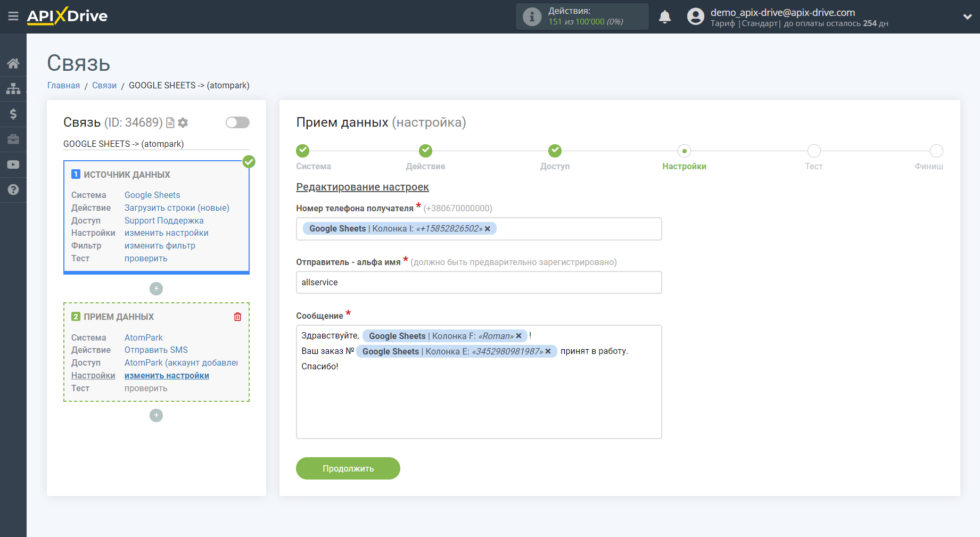Click source проверить test link
This screenshot has height=537, width=980.
pyautogui.click(x=146, y=258)
